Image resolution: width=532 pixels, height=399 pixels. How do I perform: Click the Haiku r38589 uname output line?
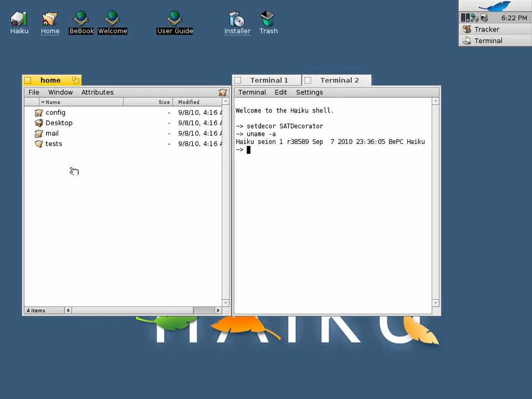point(330,142)
